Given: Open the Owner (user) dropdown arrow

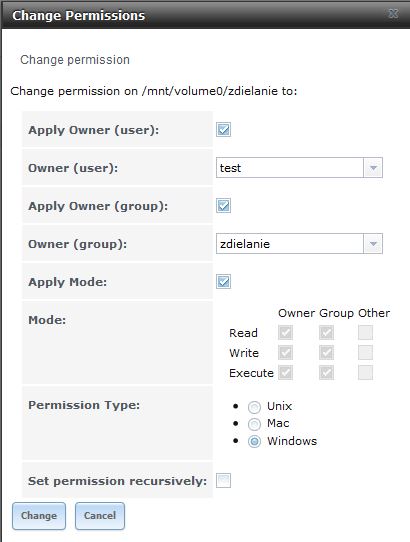Looking at the screenshot, I should pyautogui.click(x=373, y=168).
